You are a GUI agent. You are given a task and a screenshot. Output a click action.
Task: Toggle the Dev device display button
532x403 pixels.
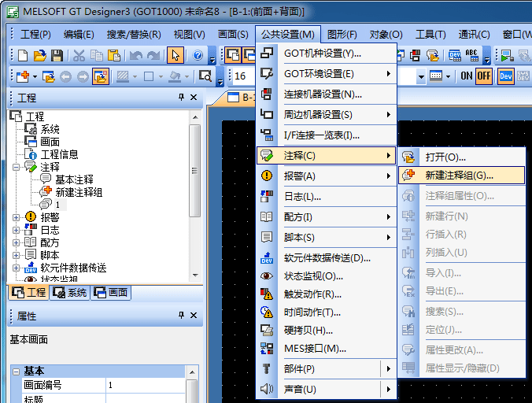pyautogui.click(x=505, y=76)
